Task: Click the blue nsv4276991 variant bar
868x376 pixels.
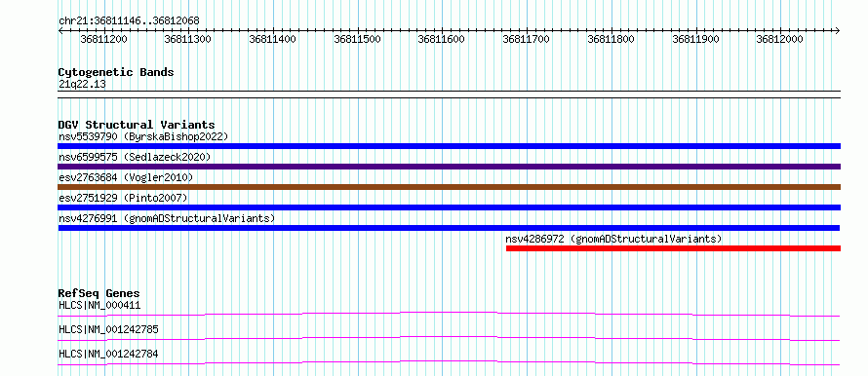Action: (x=449, y=228)
